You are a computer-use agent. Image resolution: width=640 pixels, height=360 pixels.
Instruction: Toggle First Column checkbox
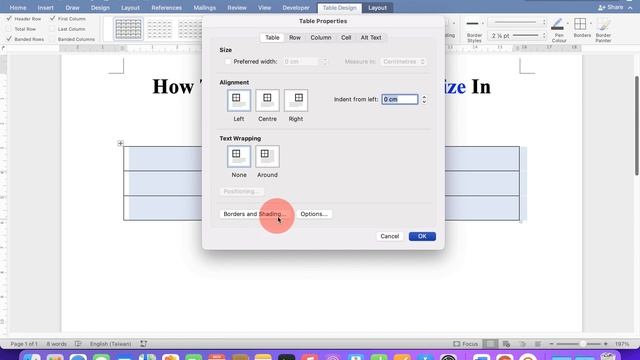pyautogui.click(x=53, y=19)
